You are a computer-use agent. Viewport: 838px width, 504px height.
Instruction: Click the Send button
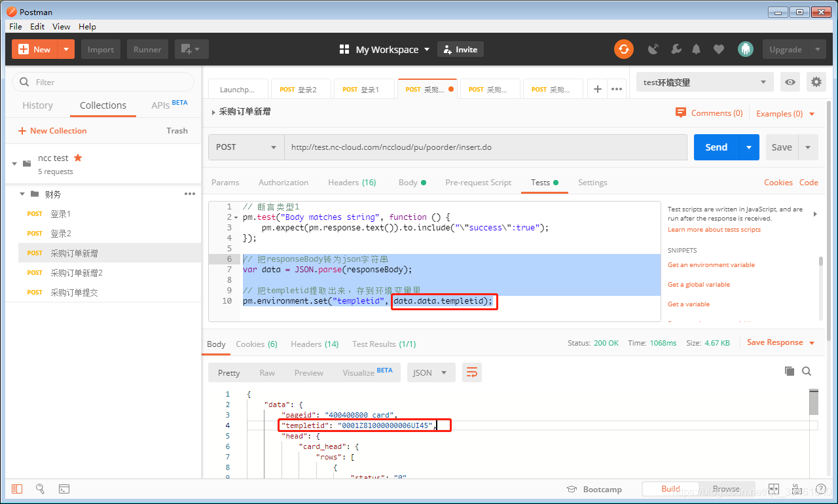click(x=716, y=147)
